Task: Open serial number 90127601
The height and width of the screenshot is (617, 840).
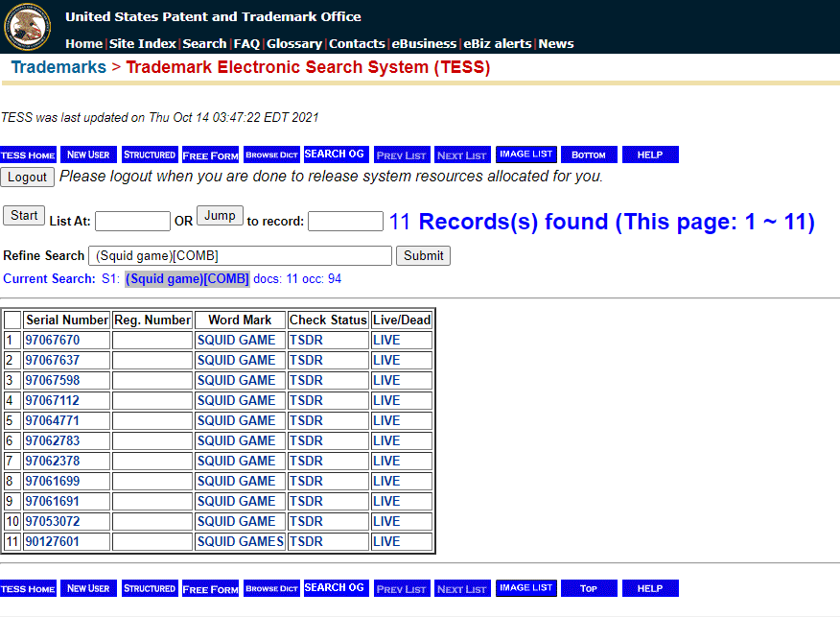Action: point(53,541)
